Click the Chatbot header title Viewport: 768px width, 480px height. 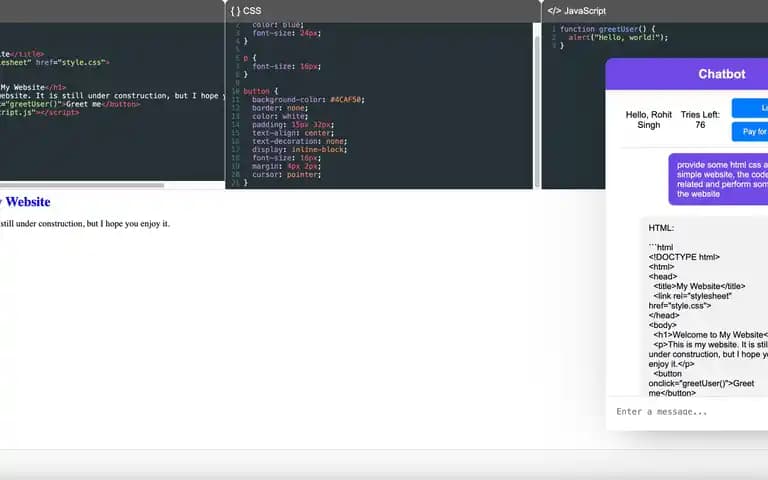point(721,74)
